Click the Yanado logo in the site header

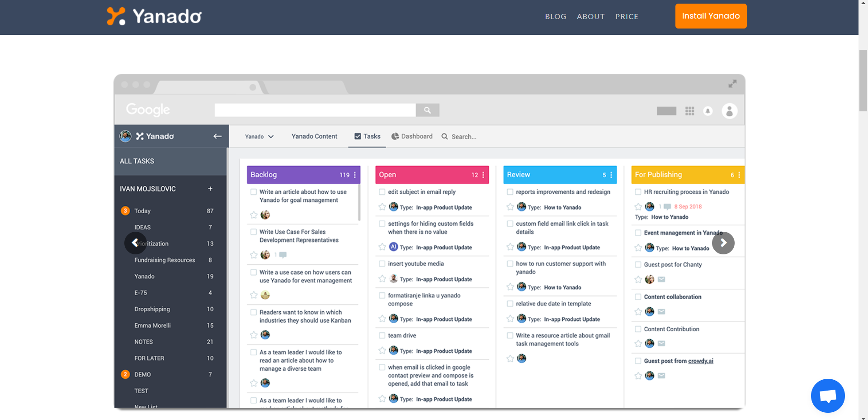click(x=154, y=16)
